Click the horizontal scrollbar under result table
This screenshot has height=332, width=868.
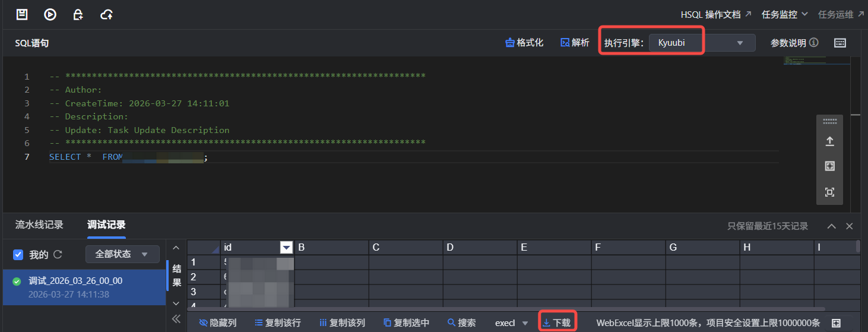click(x=506, y=309)
